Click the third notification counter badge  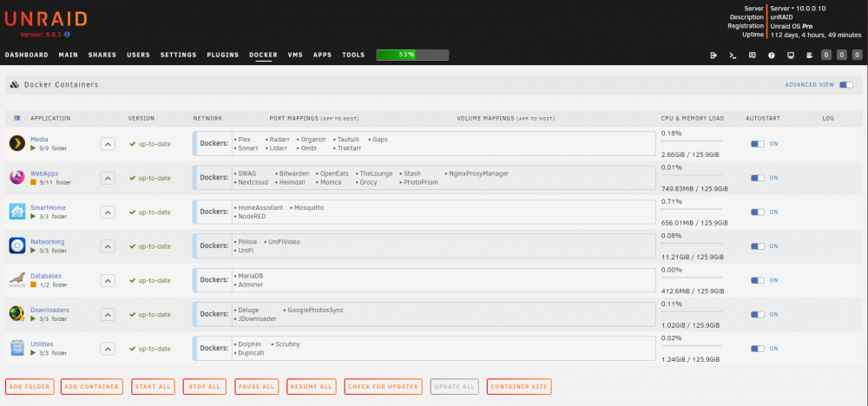tap(857, 55)
